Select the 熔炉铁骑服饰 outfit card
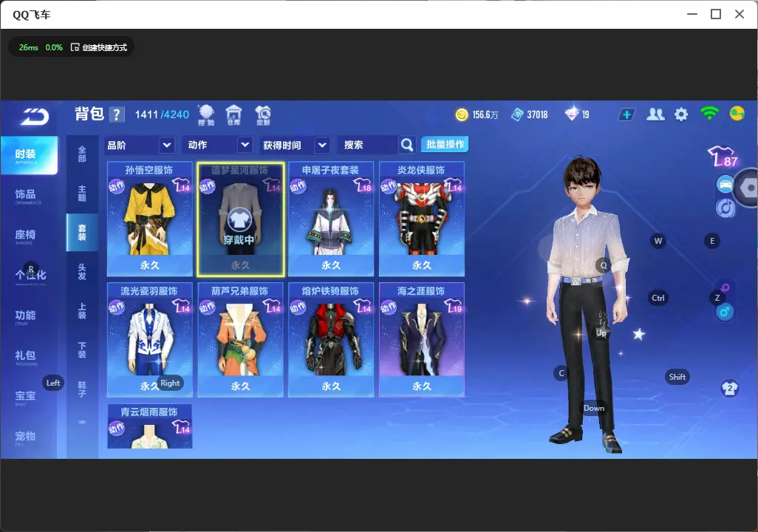Image resolution: width=758 pixels, height=532 pixels. (331, 340)
